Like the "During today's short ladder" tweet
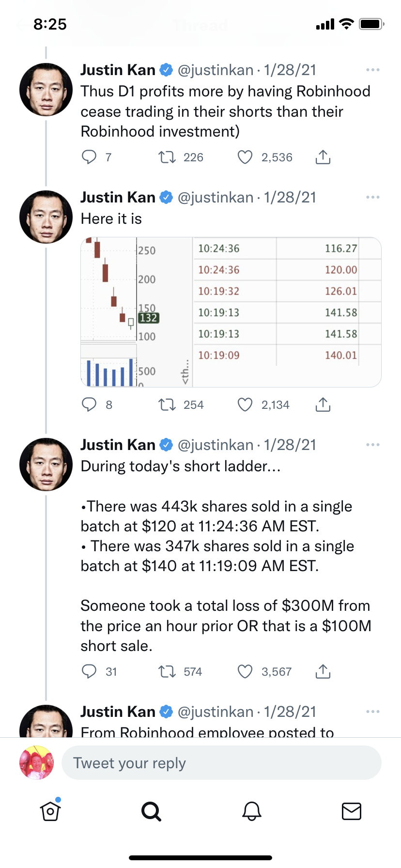The width and height of the screenshot is (401, 868). pyautogui.click(x=245, y=671)
